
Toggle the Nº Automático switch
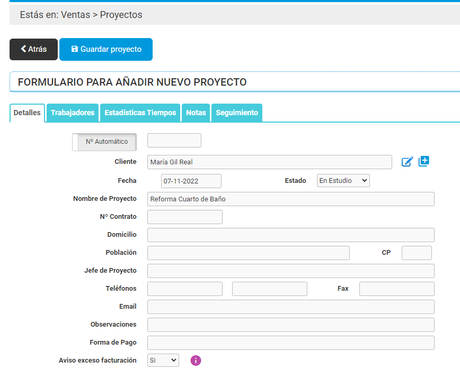pos(105,142)
